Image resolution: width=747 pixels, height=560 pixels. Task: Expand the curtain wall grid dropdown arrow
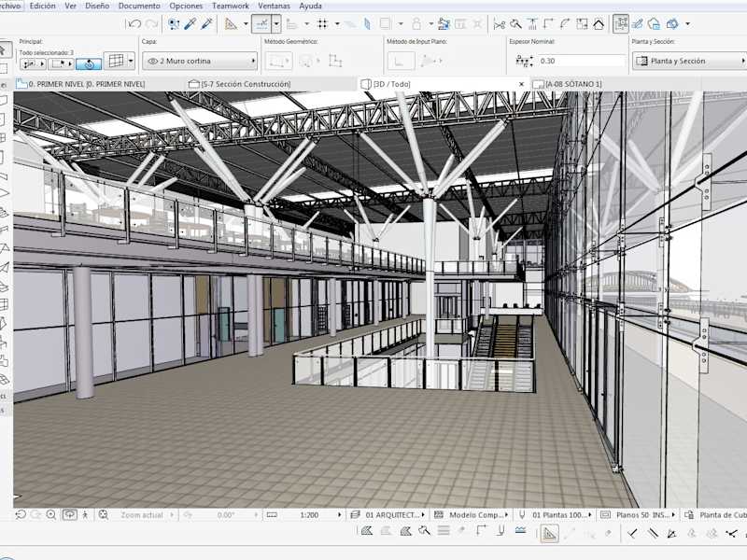(x=131, y=61)
